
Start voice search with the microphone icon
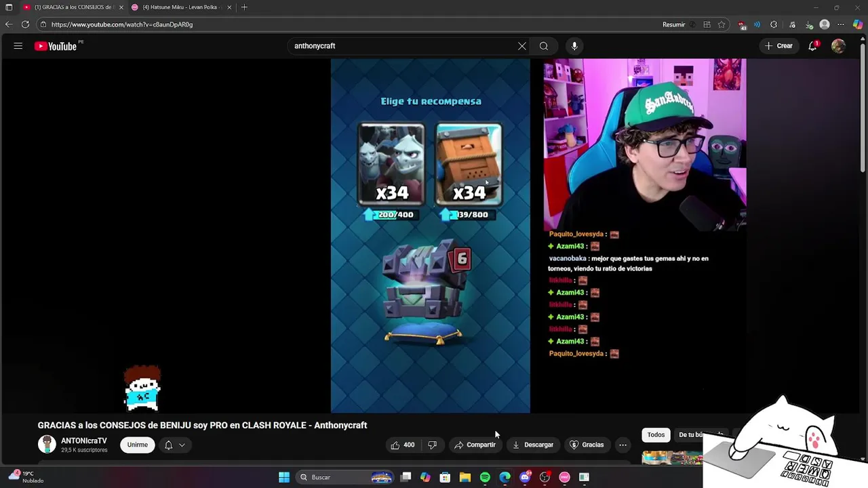574,46
